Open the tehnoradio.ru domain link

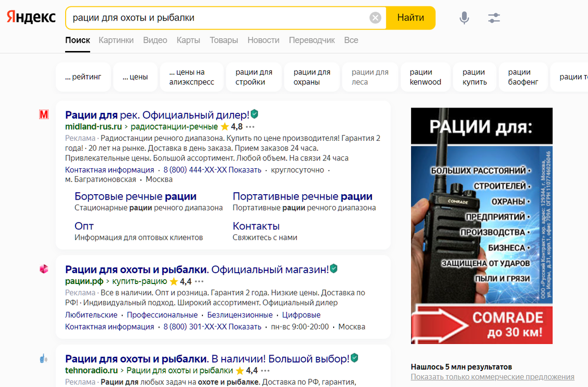92,370
